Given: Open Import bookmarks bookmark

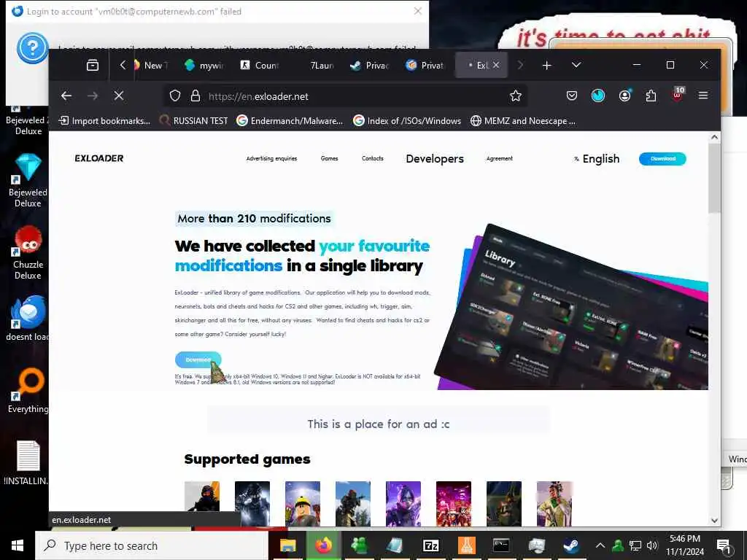Looking at the screenshot, I should click(104, 121).
